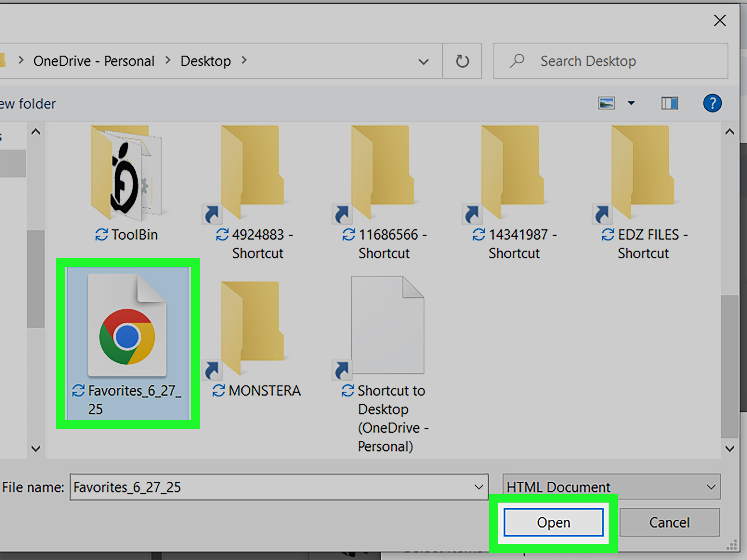This screenshot has width=747, height=560.
Task: Click the Cancel button
Action: point(669,522)
